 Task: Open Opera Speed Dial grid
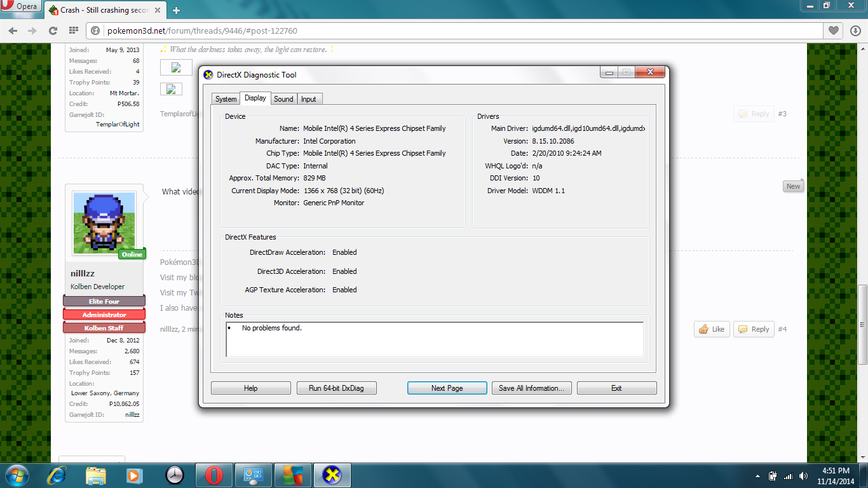click(x=73, y=30)
